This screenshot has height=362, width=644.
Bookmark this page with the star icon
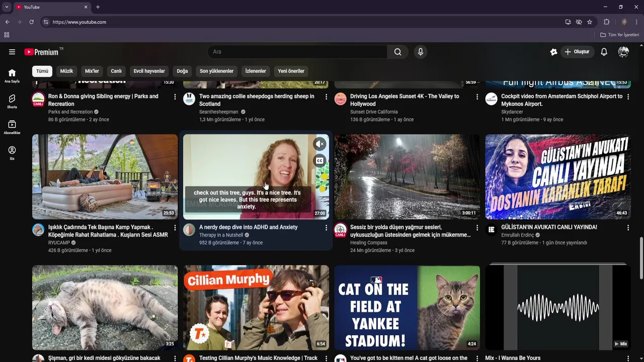tap(590, 22)
